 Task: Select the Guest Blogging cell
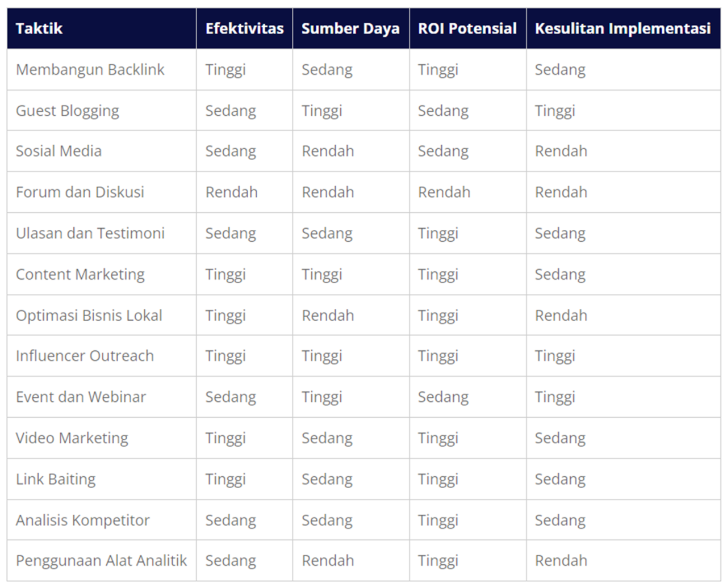68,111
